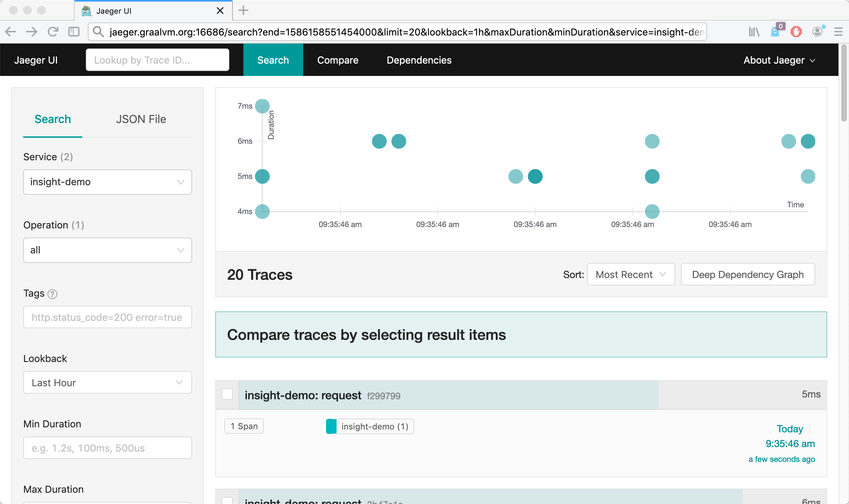849x504 pixels.
Task: Click the Tags help question mark icon
Action: 52,294
